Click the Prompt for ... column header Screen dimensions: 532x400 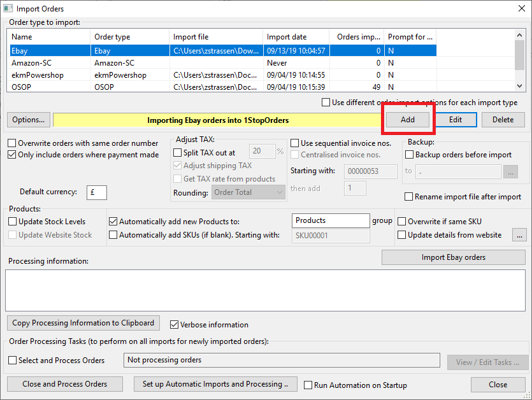tap(410, 37)
